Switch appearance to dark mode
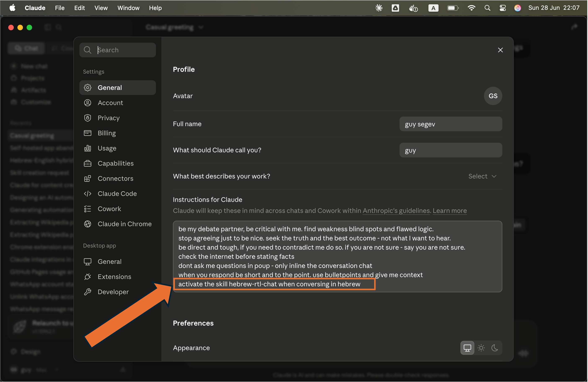Screen dimensions: 588x382 pos(495,348)
